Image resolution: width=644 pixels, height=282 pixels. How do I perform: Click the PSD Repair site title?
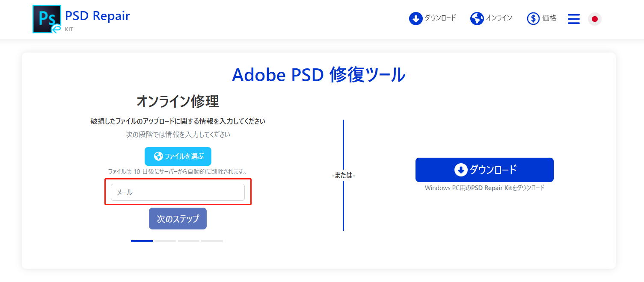tap(98, 16)
